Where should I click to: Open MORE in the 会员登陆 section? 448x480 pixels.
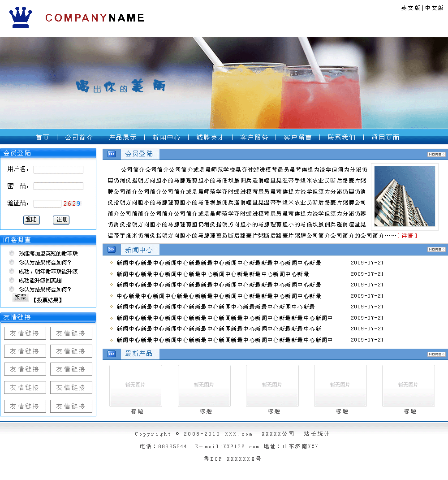[436, 154]
